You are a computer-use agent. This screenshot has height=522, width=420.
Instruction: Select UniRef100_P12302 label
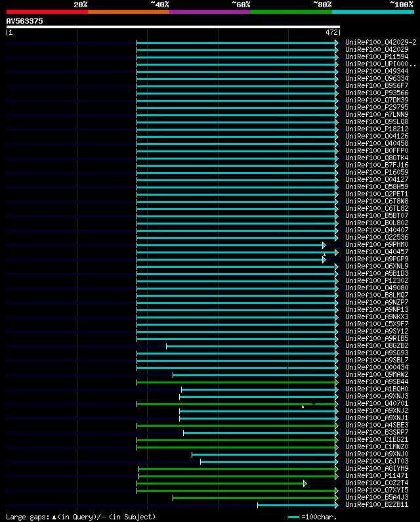[x=377, y=280]
